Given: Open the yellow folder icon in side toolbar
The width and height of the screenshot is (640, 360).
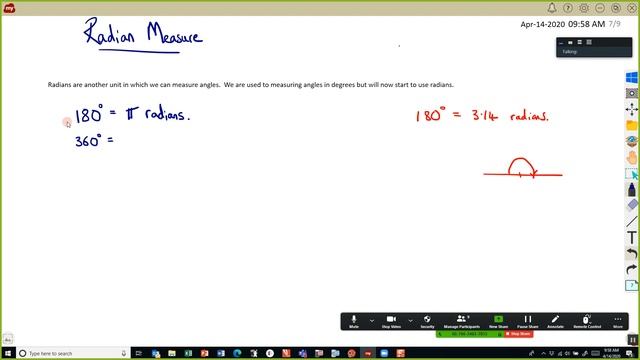Looking at the screenshot, I should point(632,125).
